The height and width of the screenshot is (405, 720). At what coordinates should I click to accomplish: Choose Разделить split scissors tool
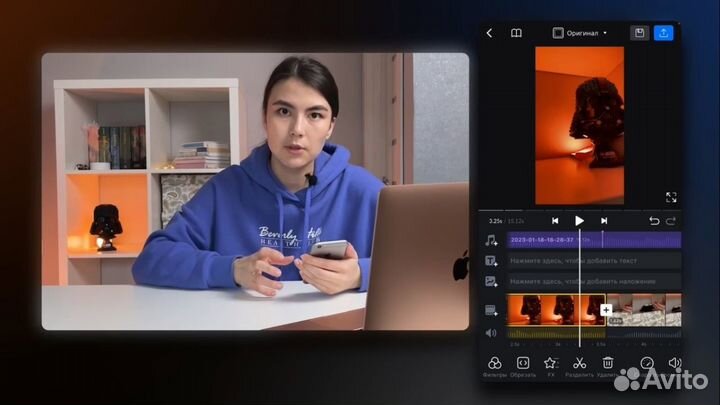tap(579, 364)
